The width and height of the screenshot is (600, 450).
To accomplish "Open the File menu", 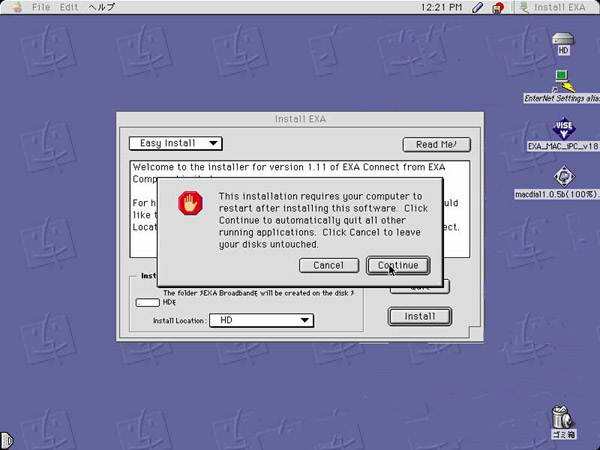I will coord(41,8).
